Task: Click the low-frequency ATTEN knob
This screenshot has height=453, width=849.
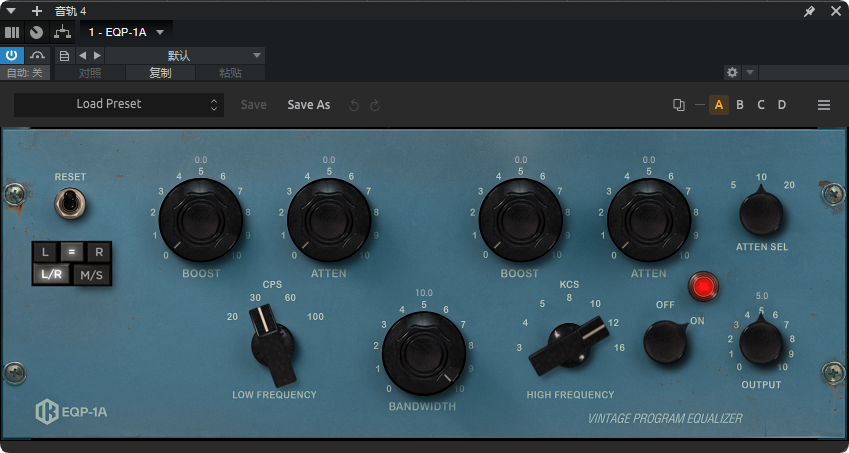Action: [329, 220]
